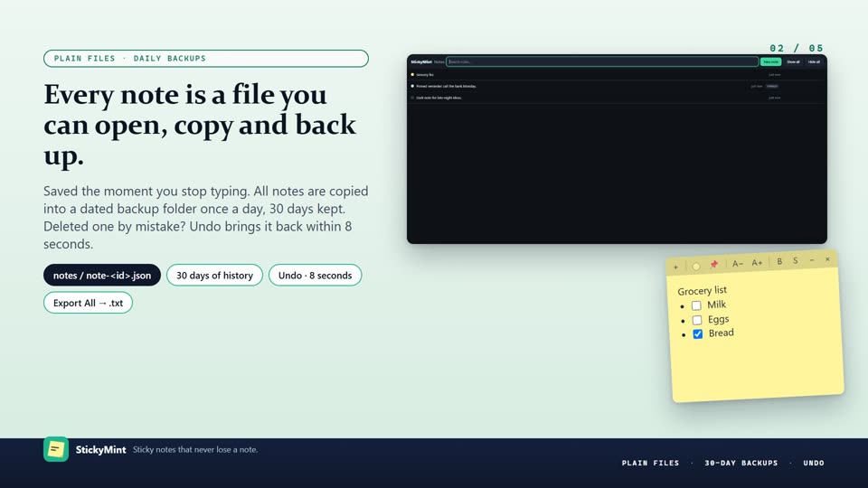The width and height of the screenshot is (868, 488).
Task: Click the Show all button
Action: pos(793,62)
